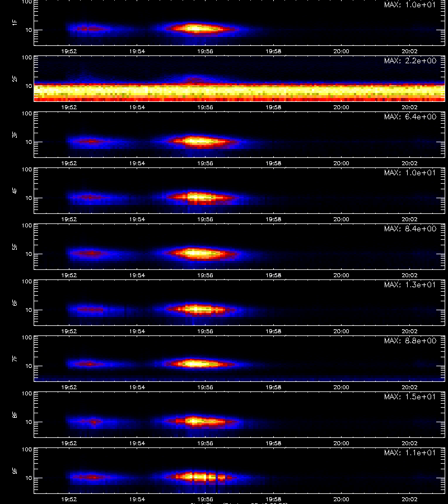448x504 pixels.
Task: Click the 19:58 tick label under the 2F panel
Action: tap(273, 108)
